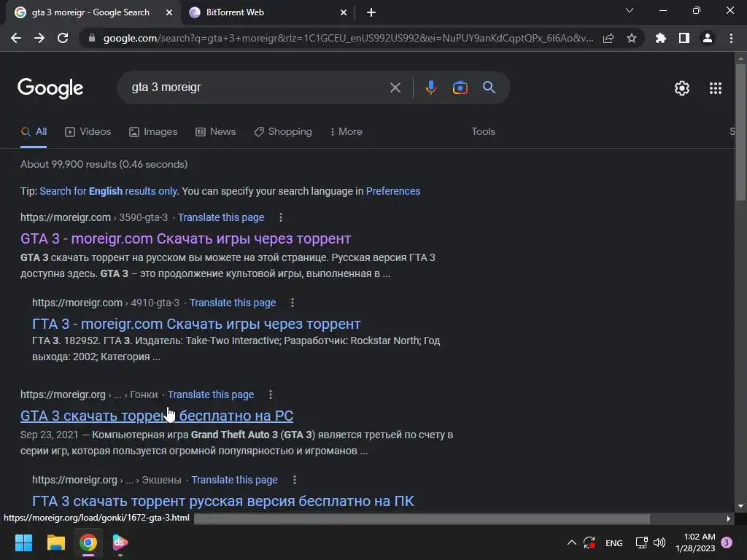The height and width of the screenshot is (560, 747).
Task: Switch to the BitTorrent Web tab
Action: 268,12
